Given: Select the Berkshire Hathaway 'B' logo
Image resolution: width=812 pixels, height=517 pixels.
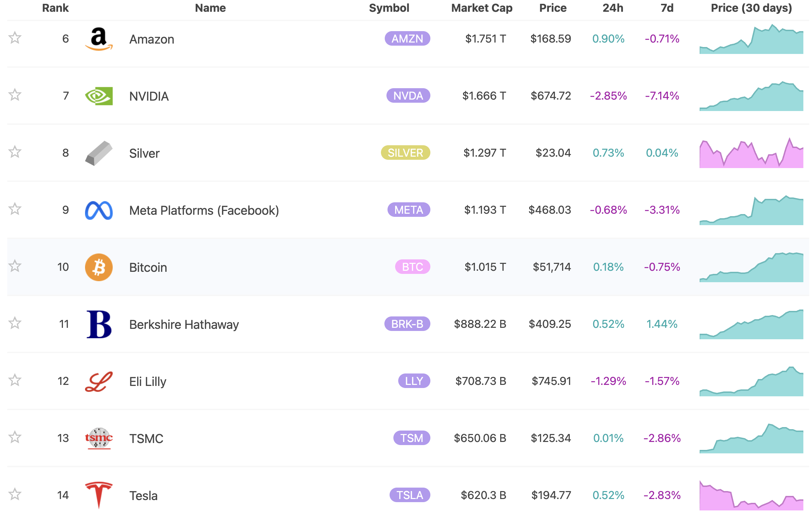Looking at the screenshot, I should pos(99,324).
